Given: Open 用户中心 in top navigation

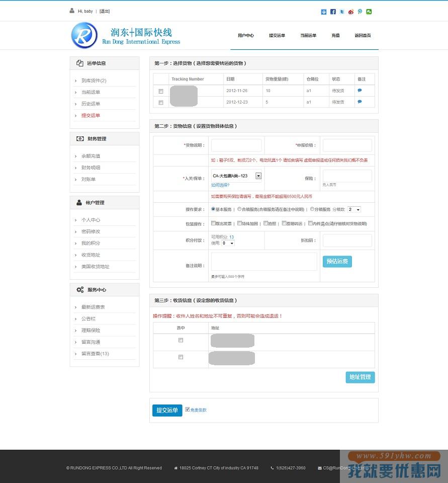Looking at the screenshot, I should tap(246, 35).
